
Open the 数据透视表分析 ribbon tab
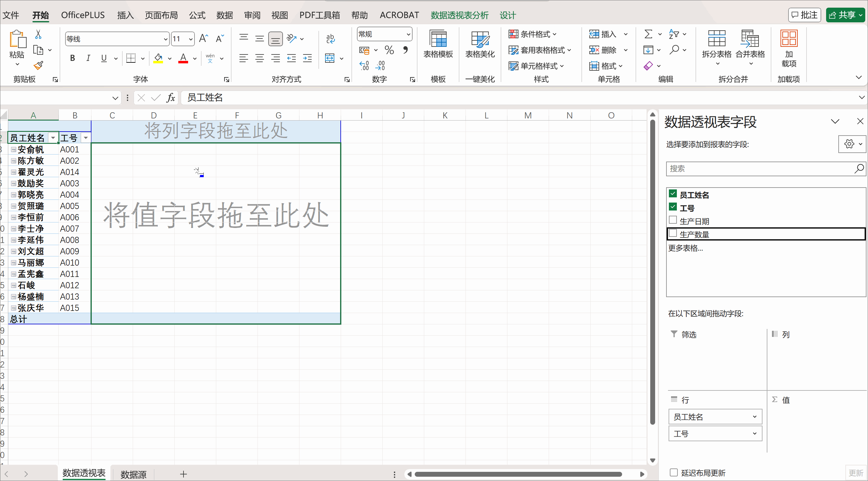coord(459,15)
